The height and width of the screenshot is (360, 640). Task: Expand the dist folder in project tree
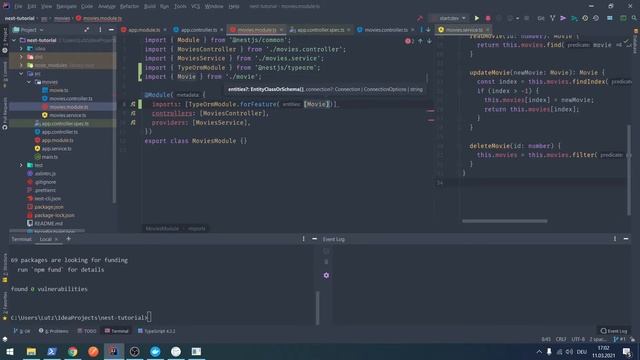point(21,57)
